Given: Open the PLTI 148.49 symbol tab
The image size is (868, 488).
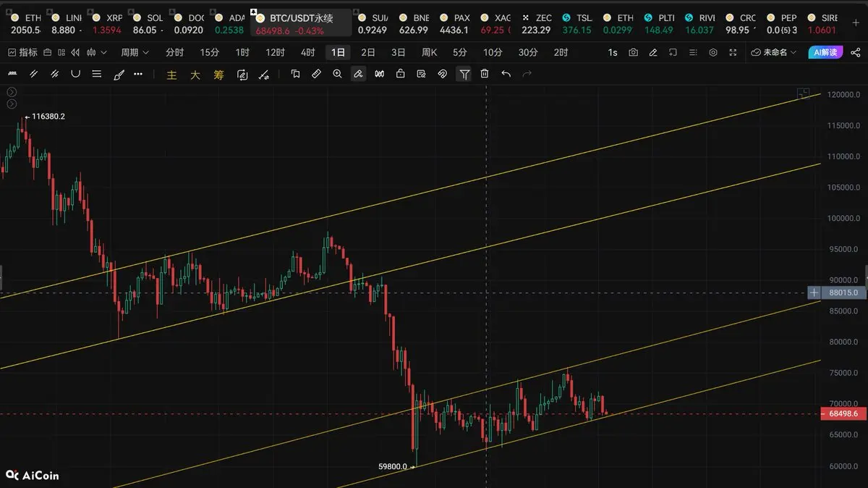Looking at the screenshot, I should [659, 24].
